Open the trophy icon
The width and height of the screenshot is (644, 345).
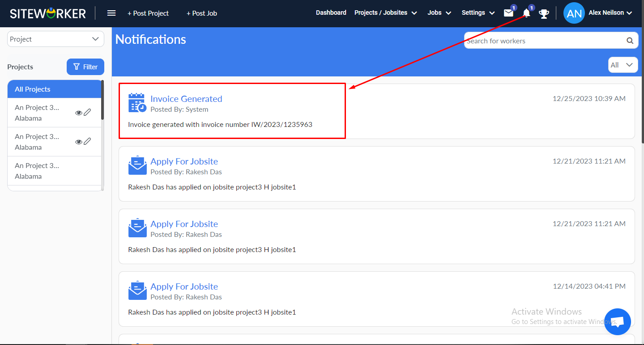(x=544, y=13)
